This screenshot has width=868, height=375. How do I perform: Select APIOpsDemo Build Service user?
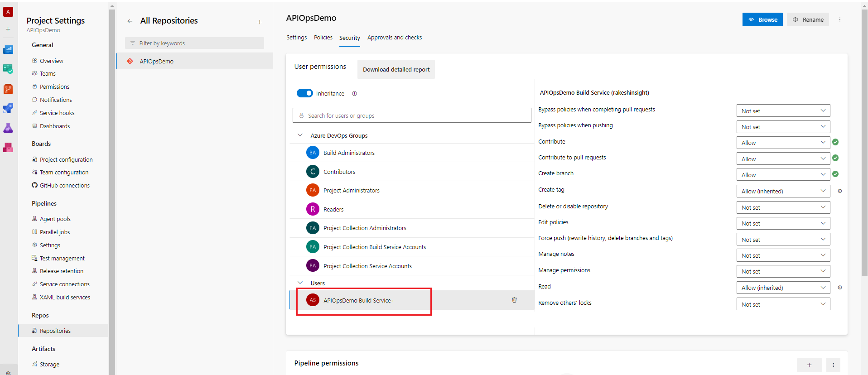pos(412,300)
